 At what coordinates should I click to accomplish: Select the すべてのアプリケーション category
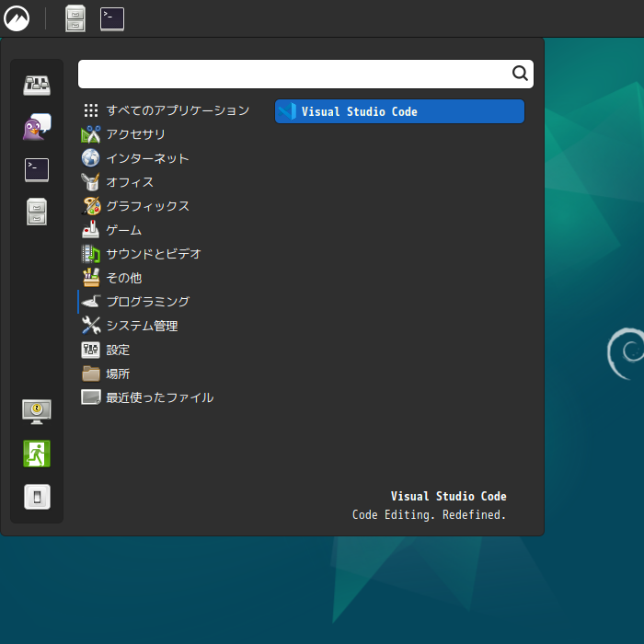(x=177, y=110)
